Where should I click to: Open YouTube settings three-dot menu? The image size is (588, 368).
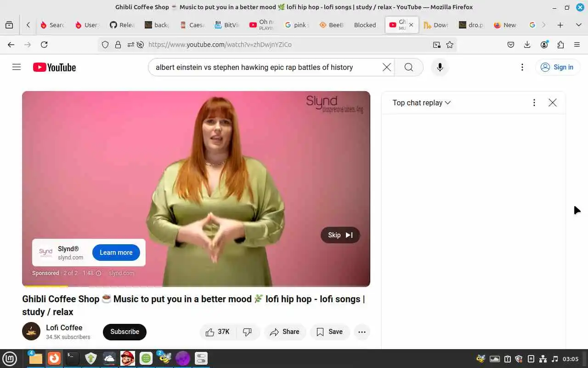point(522,67)
